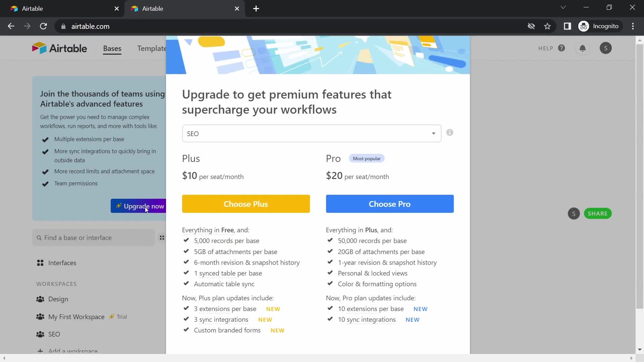
Task: Enable the 1-year revision history checkbox
Action: pyautogui.click(x=330, y=262)
